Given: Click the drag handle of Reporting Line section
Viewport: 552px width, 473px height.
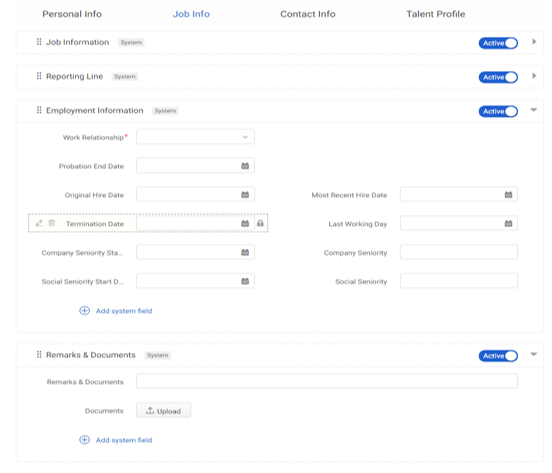Looking at the screenshot, I should pyautogui.click(x=39, y=76).
